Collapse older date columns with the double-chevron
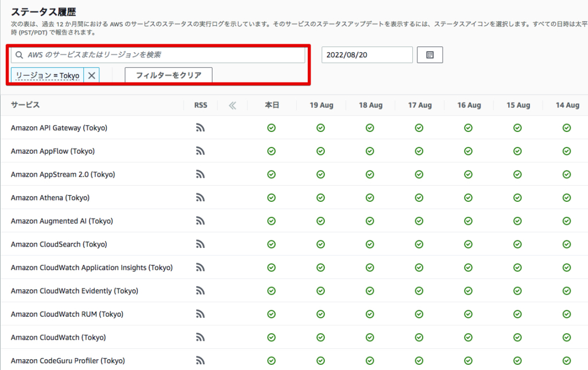This screenshot has width=588, height=370. pos(233,105)
